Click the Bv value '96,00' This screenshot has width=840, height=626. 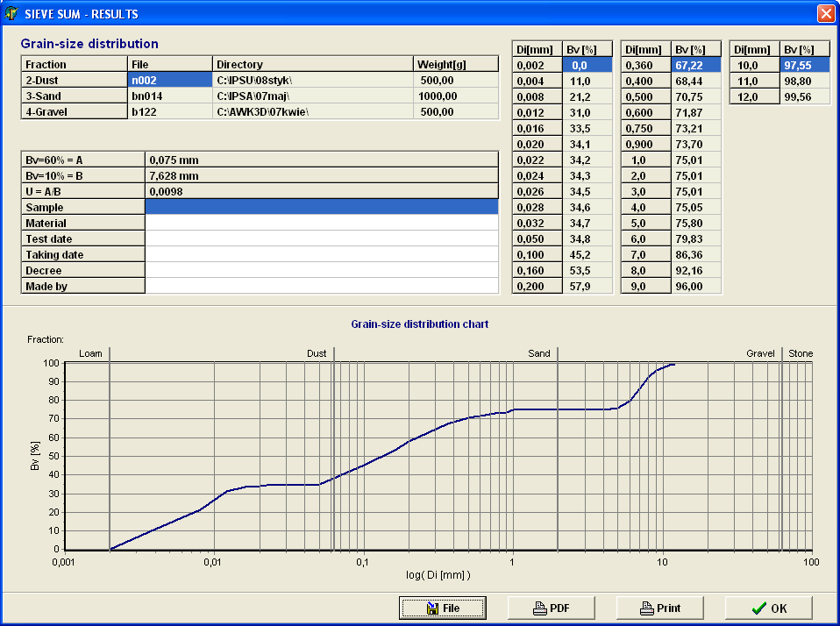696,286
